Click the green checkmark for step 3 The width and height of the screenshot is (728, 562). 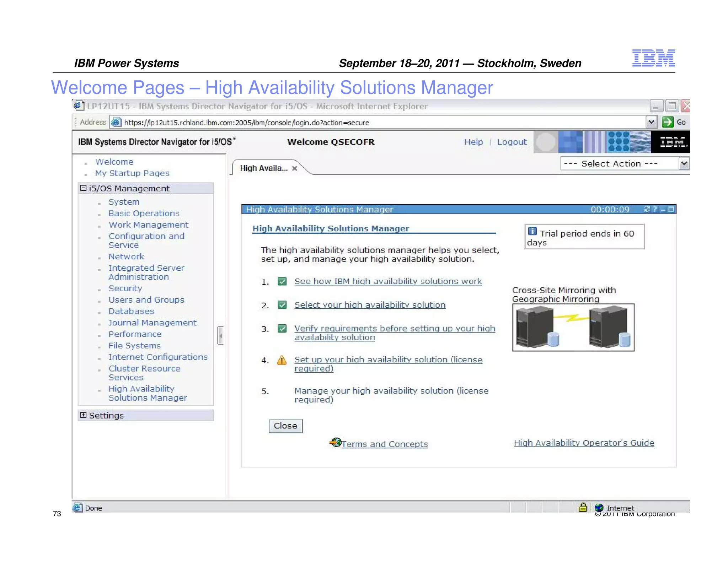click(282, 329)
